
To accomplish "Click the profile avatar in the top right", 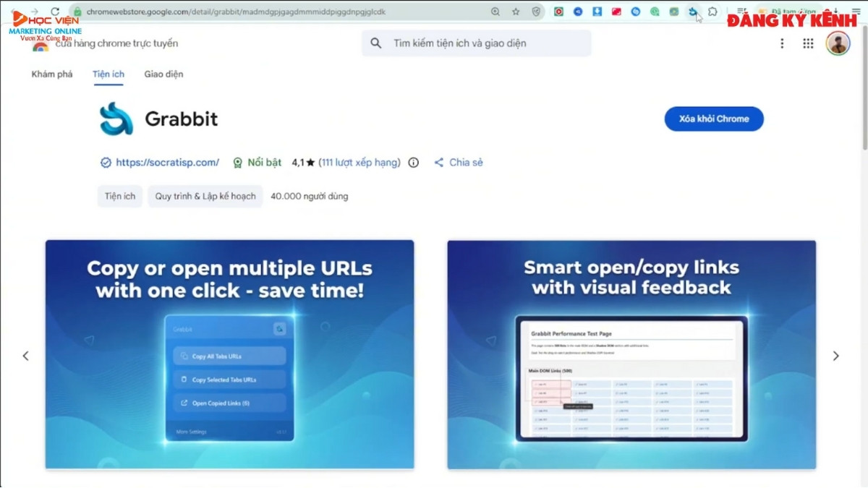I will pyautogui.click(x=837, y=43).
